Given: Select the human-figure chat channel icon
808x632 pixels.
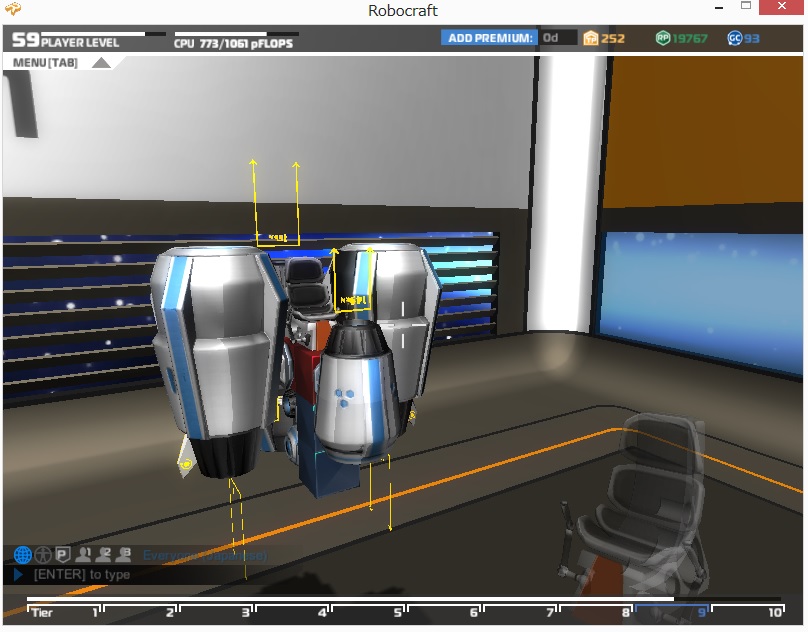Looking at the screenshot, I should pos(43,555).
